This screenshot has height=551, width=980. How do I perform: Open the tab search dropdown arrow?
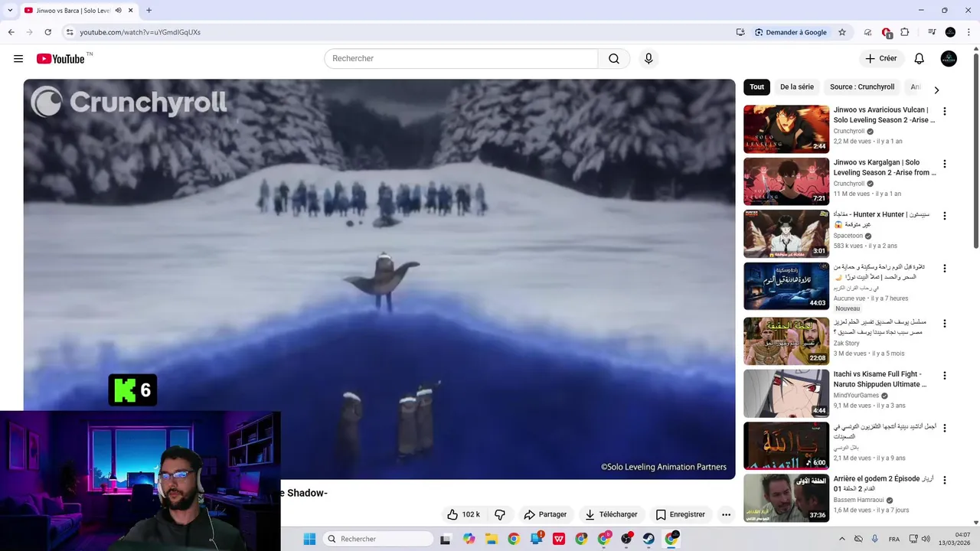pyautogui.click(x=10, y=11)
